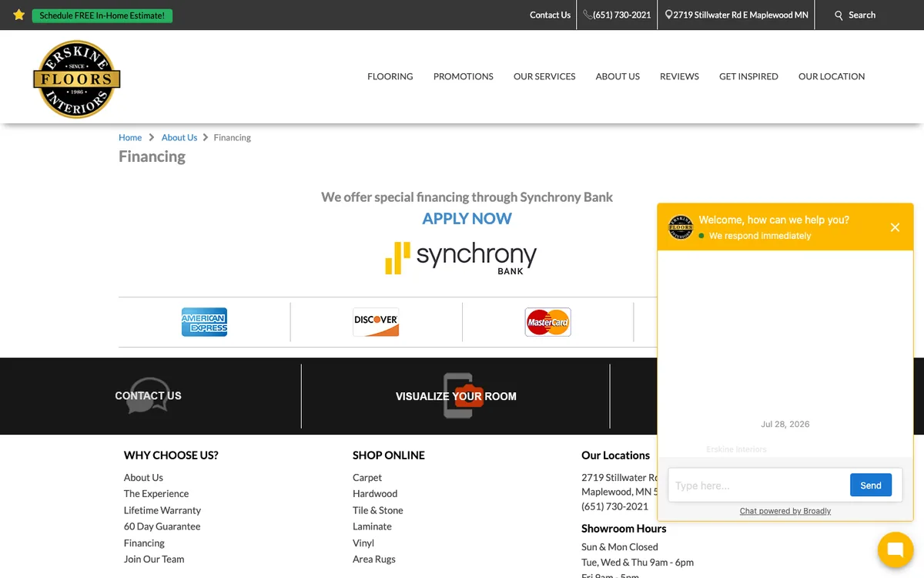Click the American Express card logo

point(204,322)
